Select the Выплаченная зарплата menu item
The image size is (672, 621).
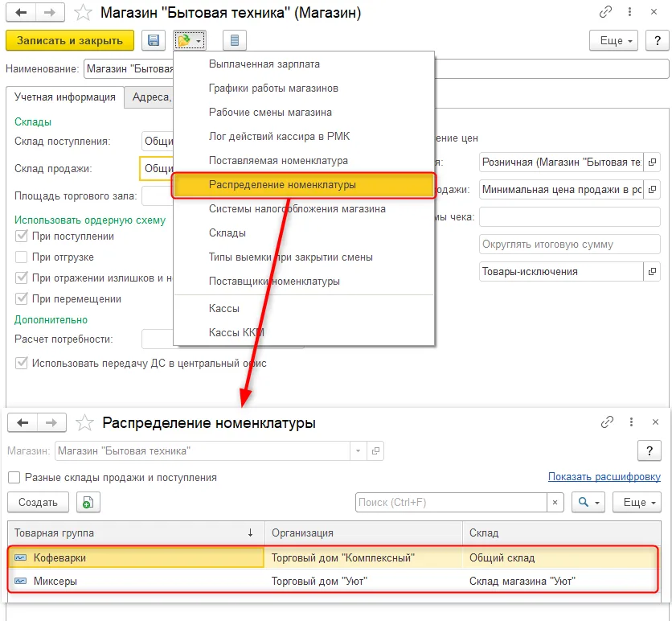click(304, 64)
